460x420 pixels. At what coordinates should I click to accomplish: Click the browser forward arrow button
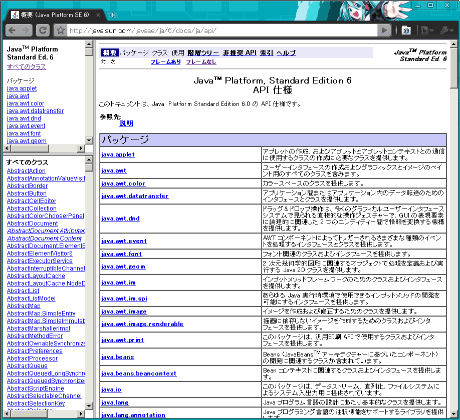pyautogui.click(x=25, y=31)
